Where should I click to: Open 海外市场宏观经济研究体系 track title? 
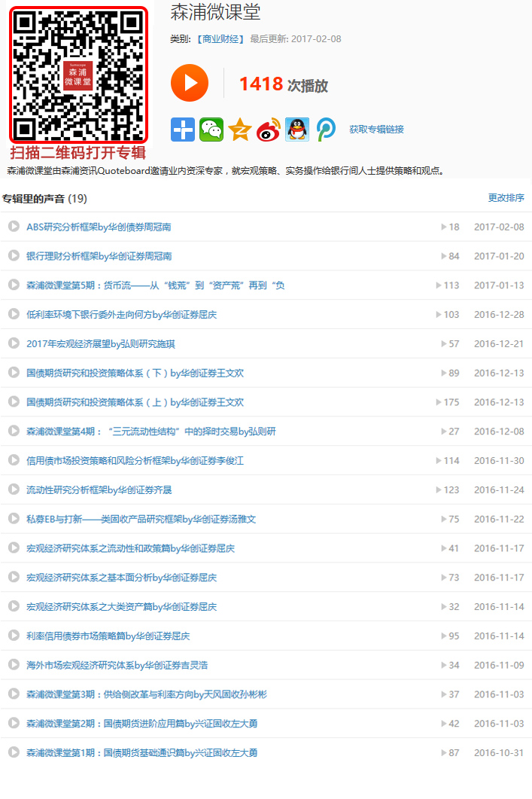click(x=117, y=666)
